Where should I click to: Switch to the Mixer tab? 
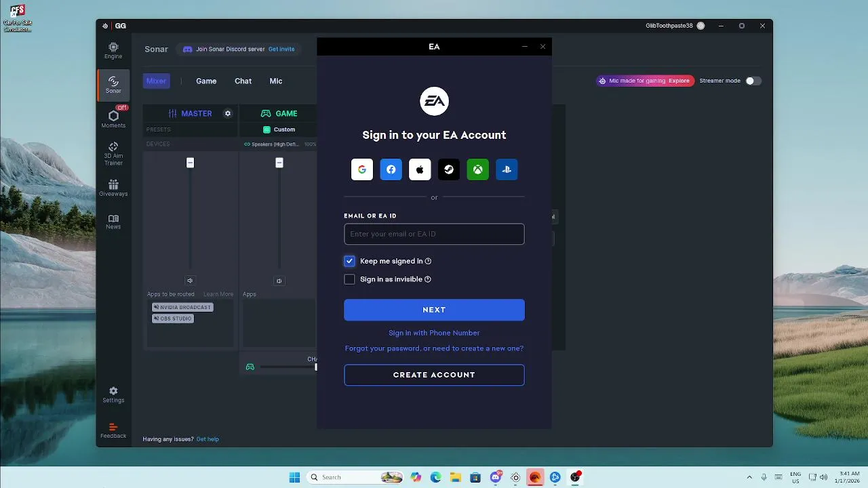point(156,81)
